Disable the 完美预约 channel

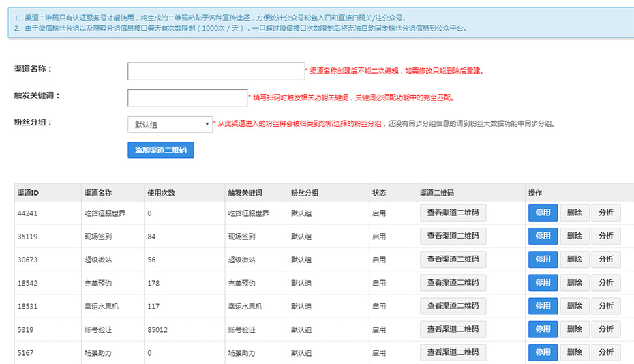[543, 283]
